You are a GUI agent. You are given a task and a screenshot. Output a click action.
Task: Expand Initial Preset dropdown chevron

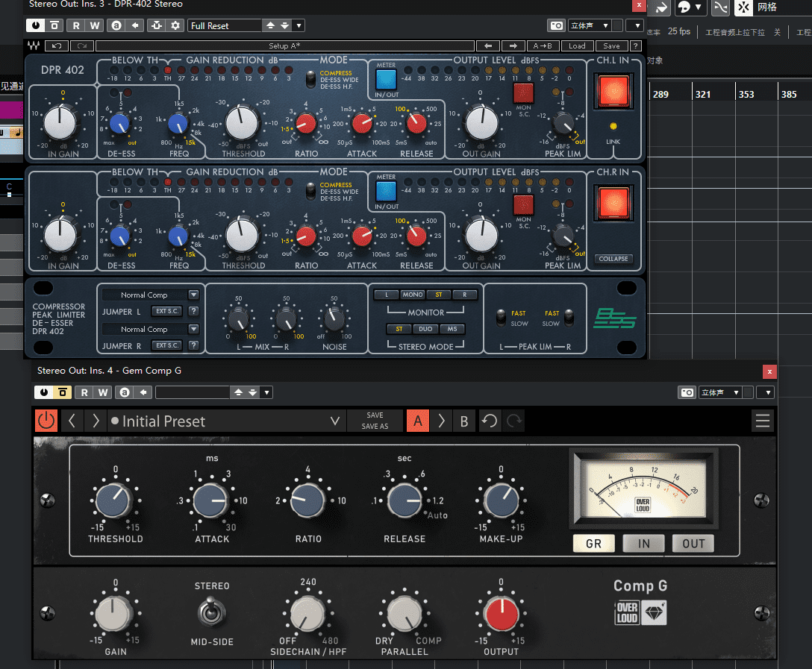[335, 421]
